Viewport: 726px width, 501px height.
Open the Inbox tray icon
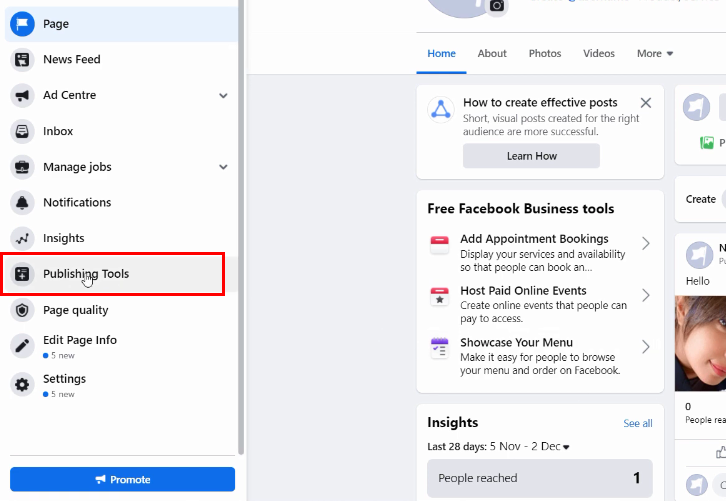click(22, 131)
